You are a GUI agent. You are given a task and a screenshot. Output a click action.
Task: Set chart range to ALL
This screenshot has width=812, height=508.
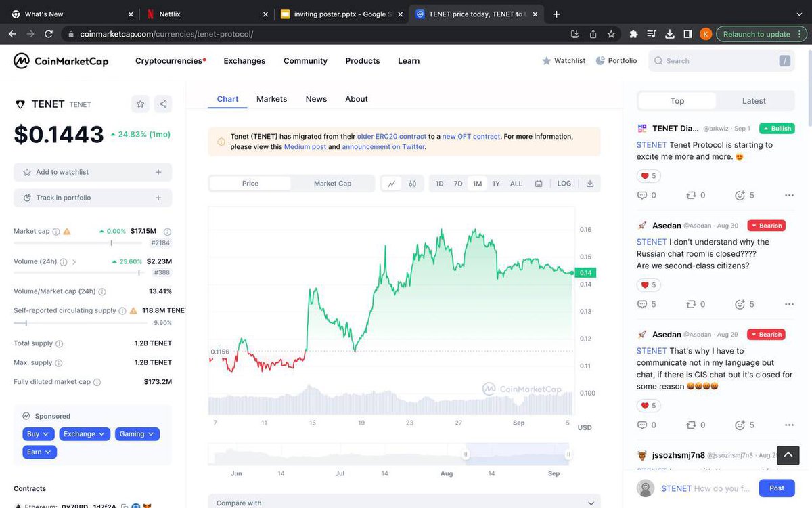[x=516, y=184]
